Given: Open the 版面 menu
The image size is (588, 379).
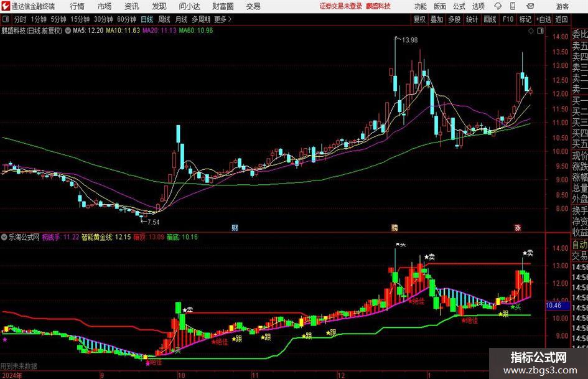Looking at the screenshot, I should (440, 6).
